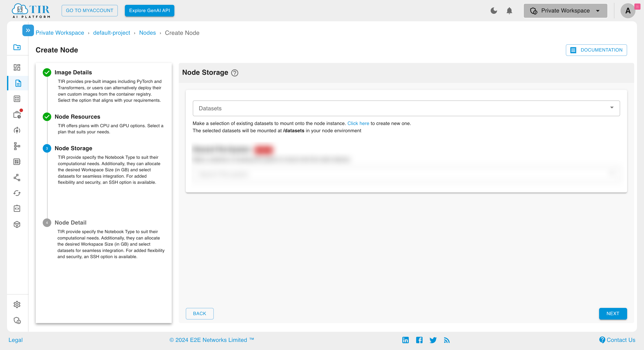The image size is (644, 350).
Task: Open the code clipboard sidebar icon
Action: click(x=17, y=209)
